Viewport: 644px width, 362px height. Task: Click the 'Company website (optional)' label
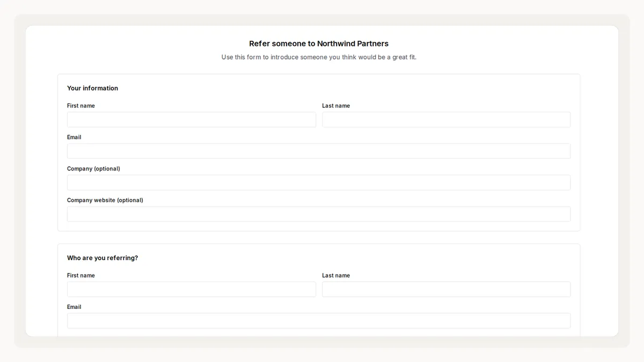click(x=105, y=200)
